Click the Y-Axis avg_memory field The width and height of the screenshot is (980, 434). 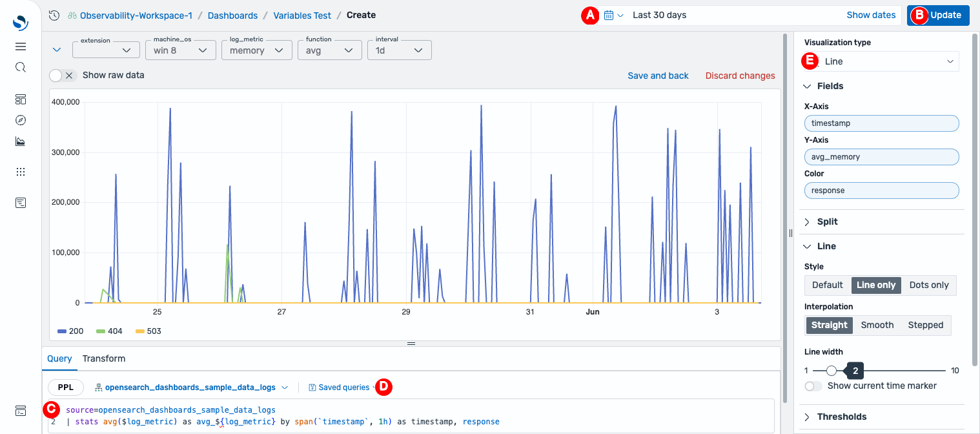point(882,156)
